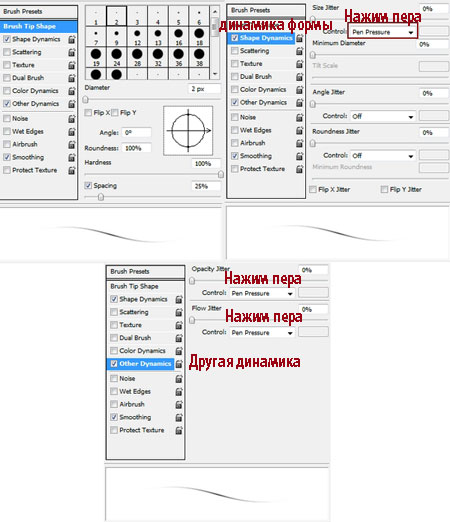
Task: Lock Scattering in the panel showing Size Jitter
Action: click(x=299, y=51)
